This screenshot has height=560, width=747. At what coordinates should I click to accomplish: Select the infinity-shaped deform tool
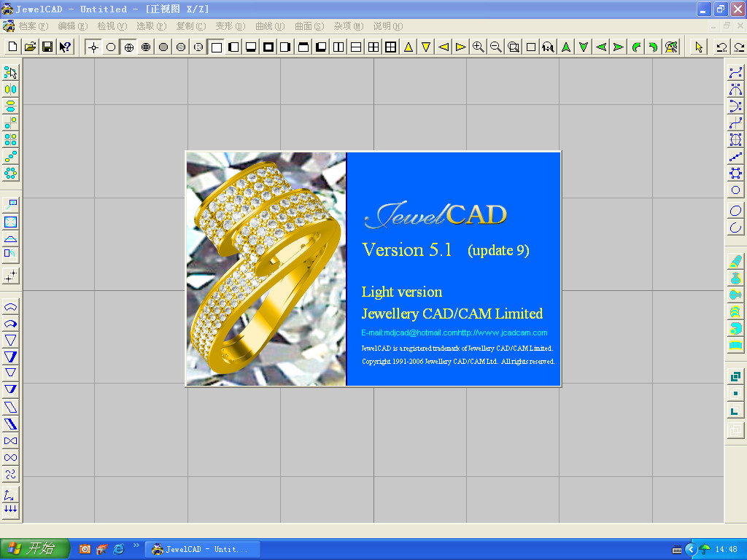[10, 458]
